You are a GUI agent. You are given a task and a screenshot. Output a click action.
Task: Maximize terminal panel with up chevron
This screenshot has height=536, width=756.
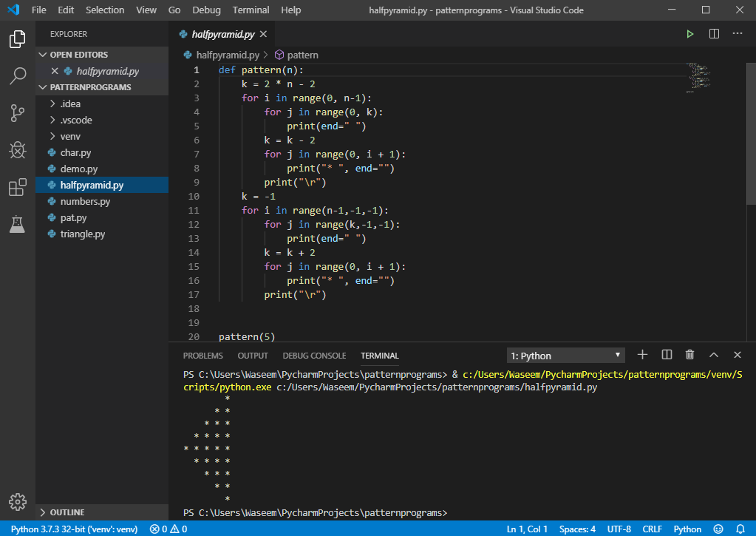coord(714,356)
